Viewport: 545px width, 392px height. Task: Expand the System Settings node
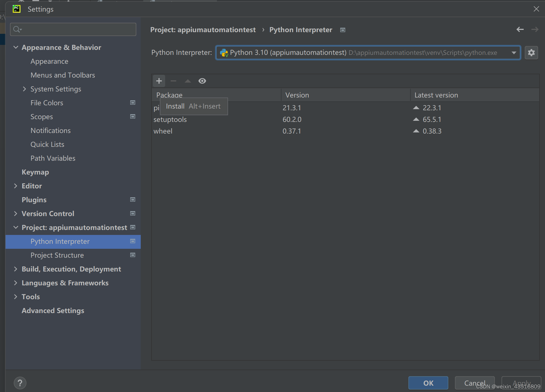[24, 89]
